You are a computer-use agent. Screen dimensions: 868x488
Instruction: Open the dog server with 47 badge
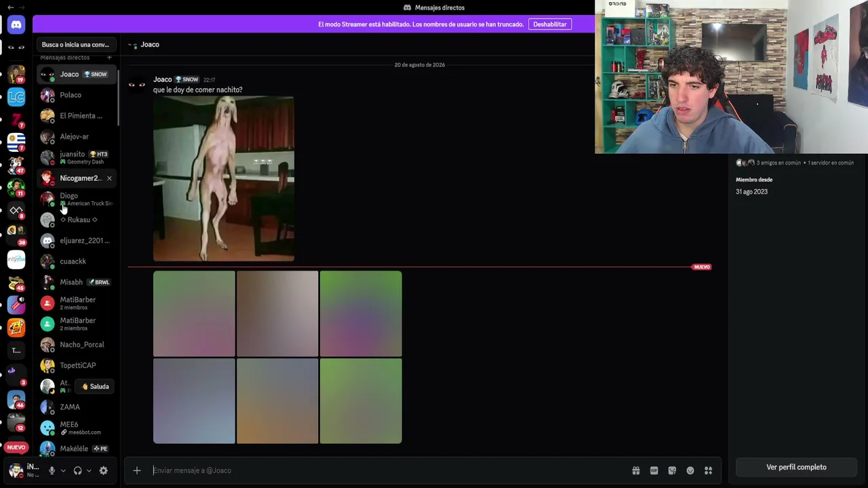click(16, 164)
